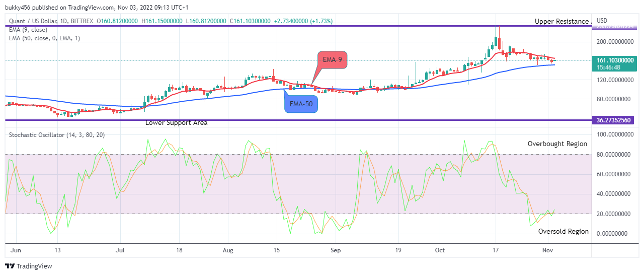644x275 pixels.
Task: Click the Aug label on the time axis
Action: [228, 250]
